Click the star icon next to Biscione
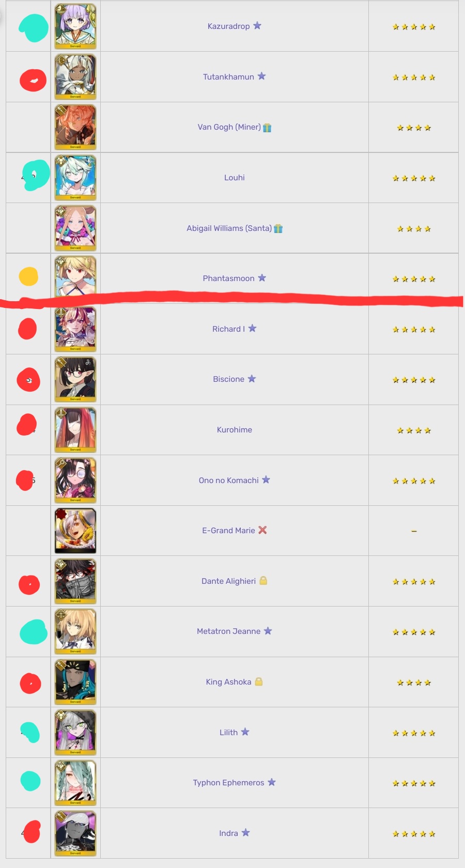Viewport: 465px width, 868px height. tap(252, 379)
